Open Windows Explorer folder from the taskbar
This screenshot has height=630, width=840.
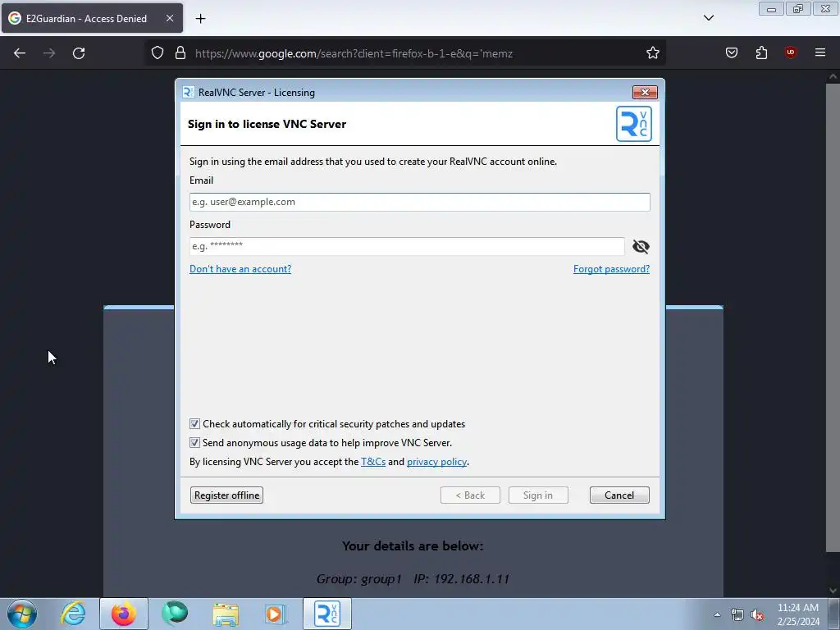pyautogui.click(x=226, y=614)
